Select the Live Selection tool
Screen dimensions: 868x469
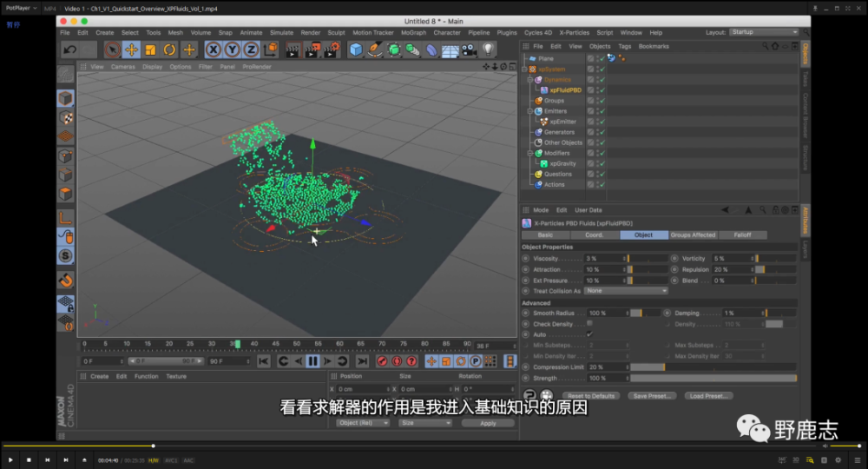click(x=112, y=50)
